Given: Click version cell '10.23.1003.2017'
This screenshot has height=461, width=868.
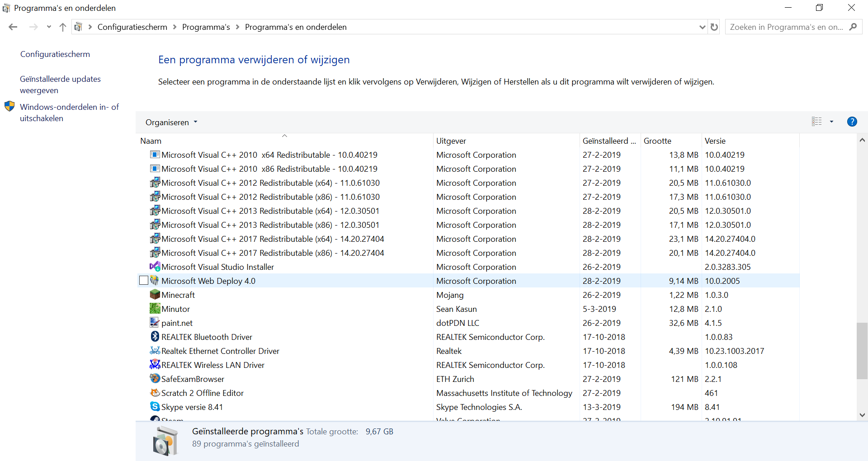Looking at the screenshot, I should 734,351.
